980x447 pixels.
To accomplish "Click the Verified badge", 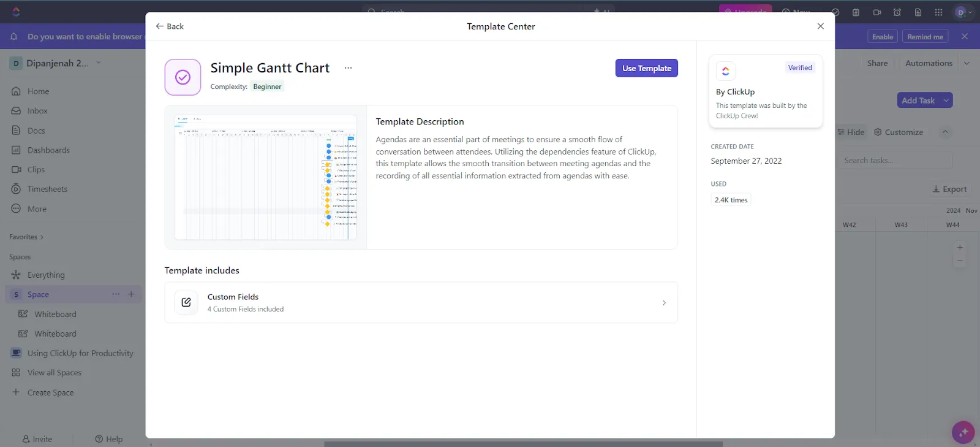I will (x=800, y=68).
